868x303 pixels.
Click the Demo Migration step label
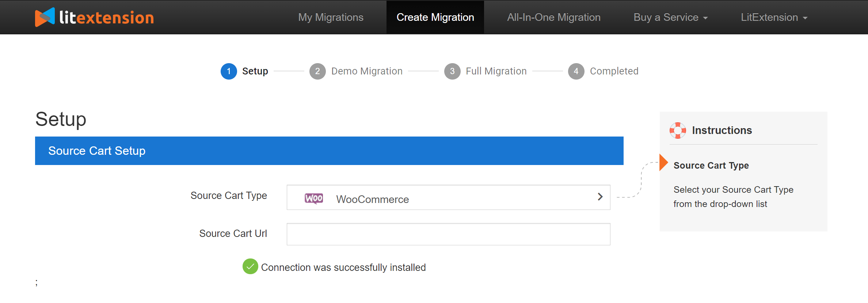367,71
